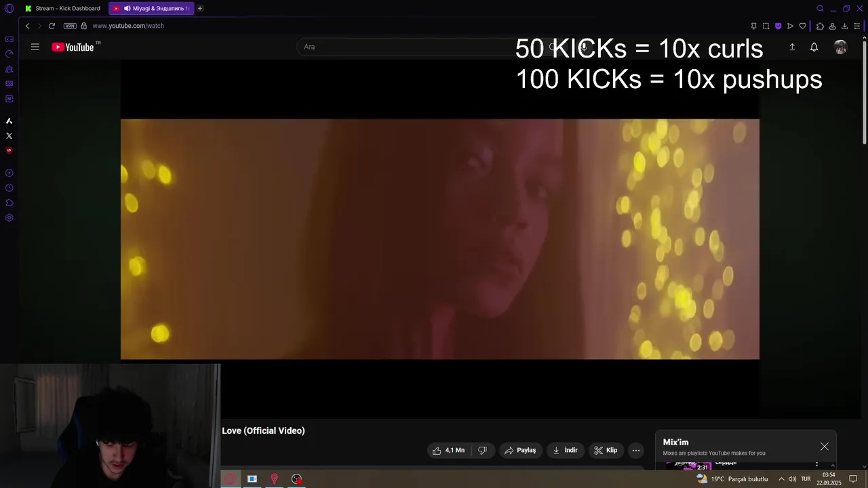
Task: Open the YouTube account avatar menu
Action: (x=841, y=47)
